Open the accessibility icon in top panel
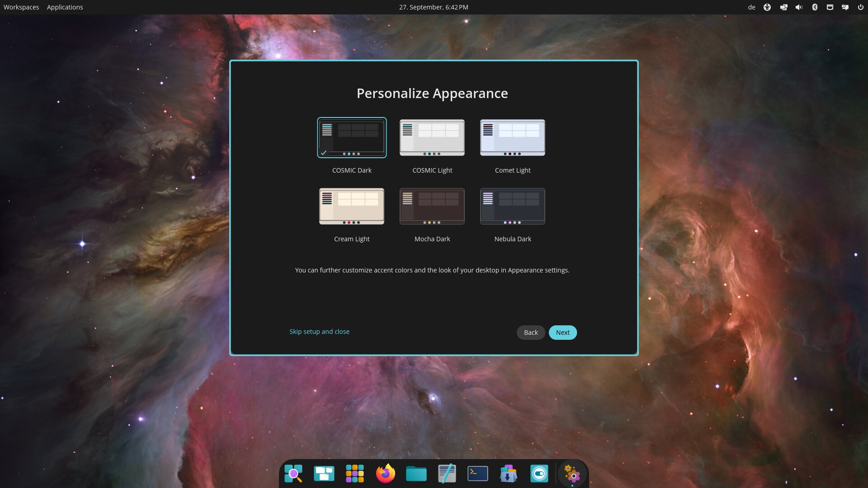 pos(767,7)
